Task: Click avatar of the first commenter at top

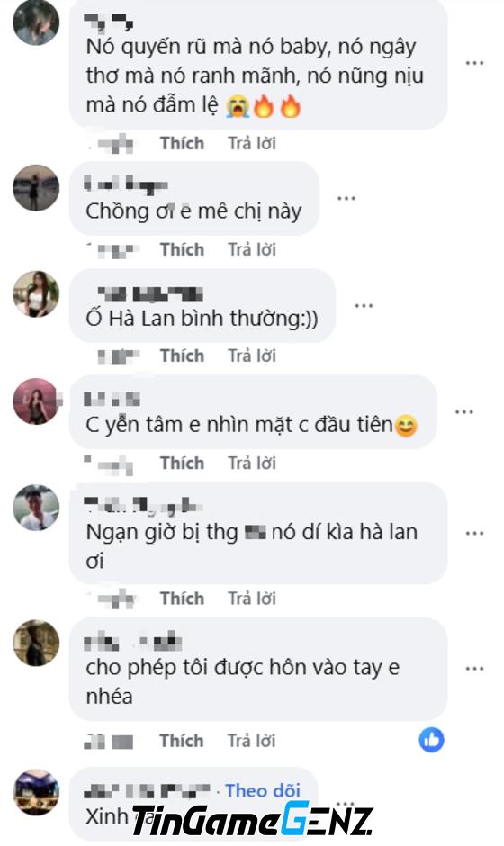Action: [36, 22]
